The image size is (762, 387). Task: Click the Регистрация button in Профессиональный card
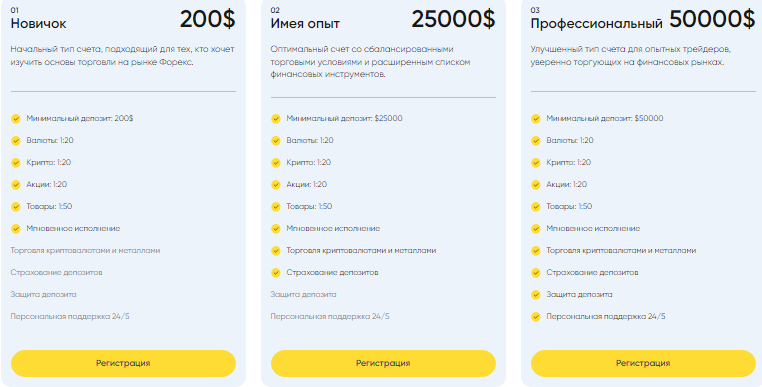(x=643, y=363)
